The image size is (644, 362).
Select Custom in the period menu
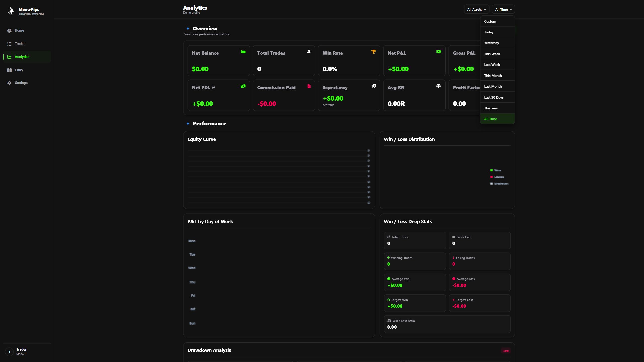click(x=498, y=21)
